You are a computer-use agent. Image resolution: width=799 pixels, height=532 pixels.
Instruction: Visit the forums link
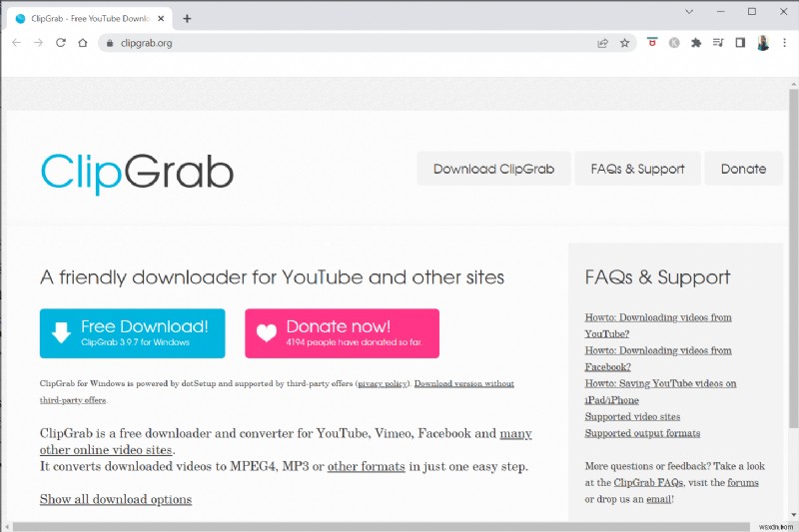click(x=743, y=483)
